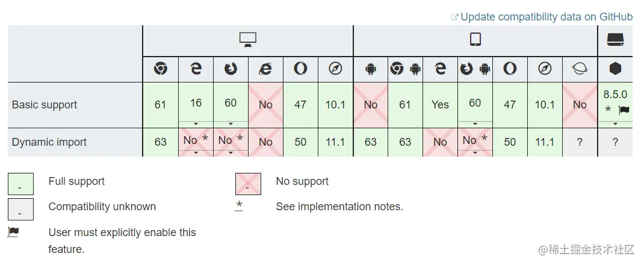Click the server platform icon

615,40
